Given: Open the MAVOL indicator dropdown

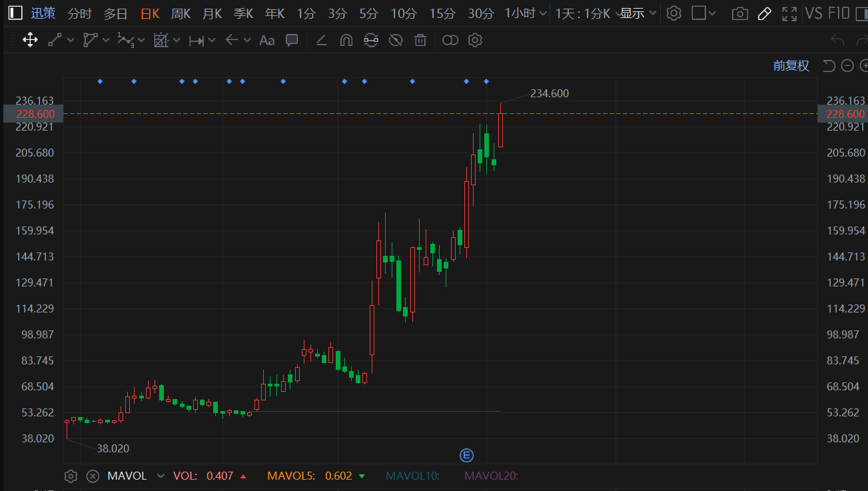Looking at the screenshot, I should coord(160,476).
